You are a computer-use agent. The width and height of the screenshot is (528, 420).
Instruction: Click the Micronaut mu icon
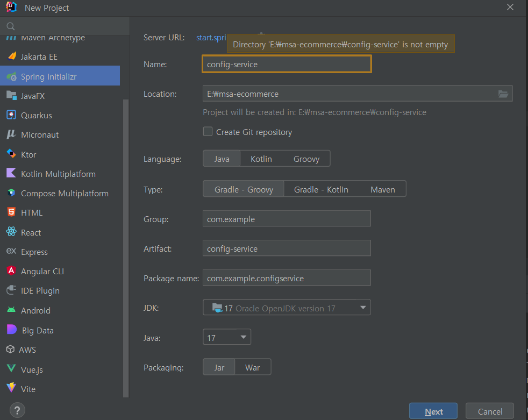pos(11,134)
